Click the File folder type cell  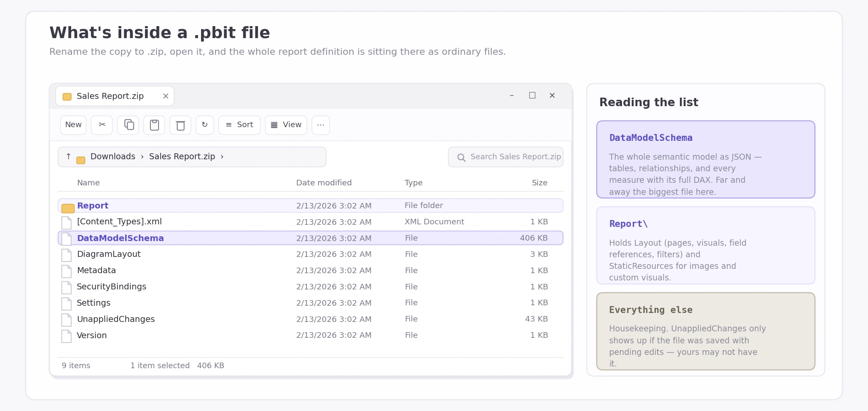424,205
